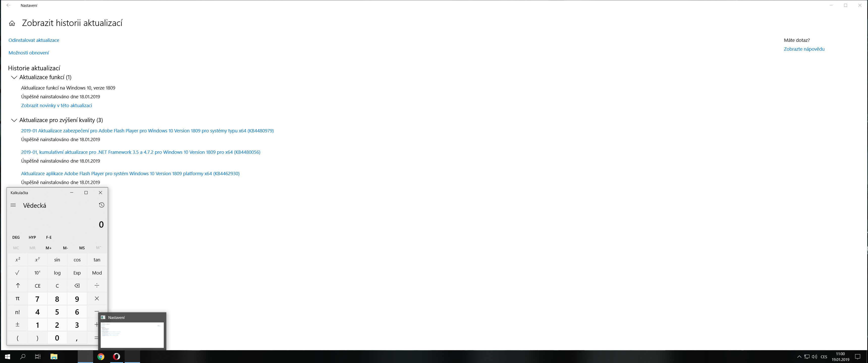Image resolution: width=868 pixels, height=363 pixels.
Task: Open Odinstalovat aktualizace link
Action: pos(34,40)
